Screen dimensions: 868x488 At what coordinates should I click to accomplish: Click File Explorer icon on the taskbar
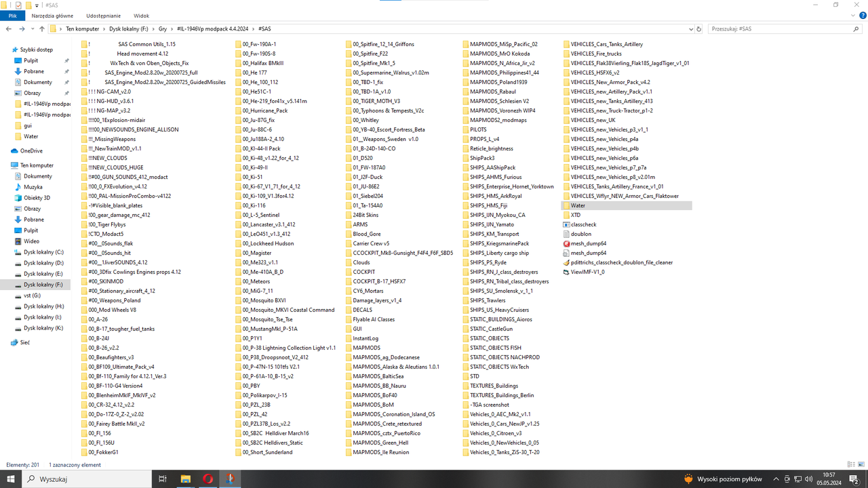(x=185, y=479)
